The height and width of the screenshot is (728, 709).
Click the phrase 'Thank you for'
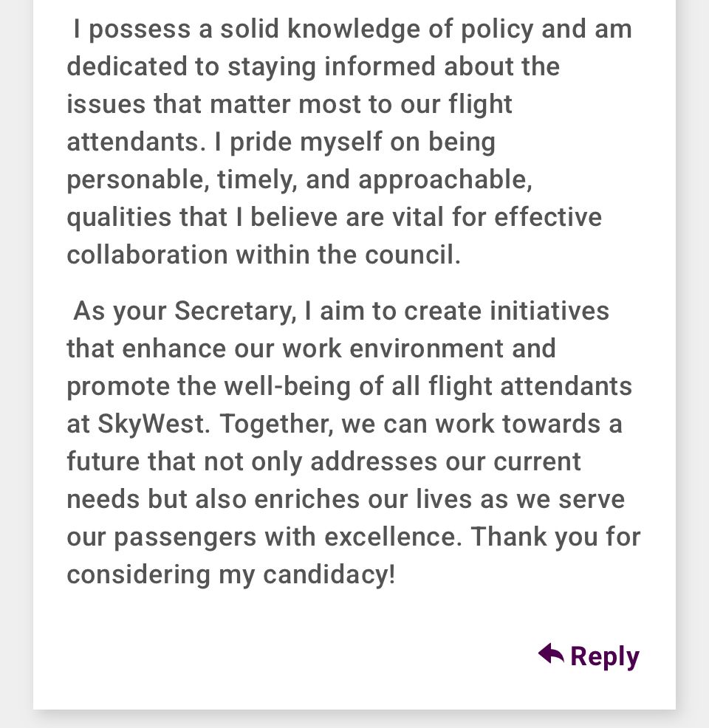pos(555,538)
